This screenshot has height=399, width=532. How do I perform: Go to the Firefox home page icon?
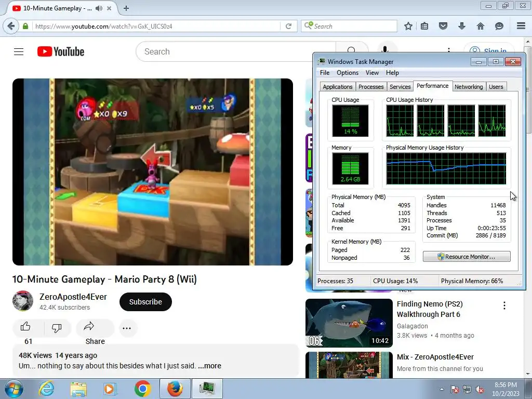click(481, 26)
